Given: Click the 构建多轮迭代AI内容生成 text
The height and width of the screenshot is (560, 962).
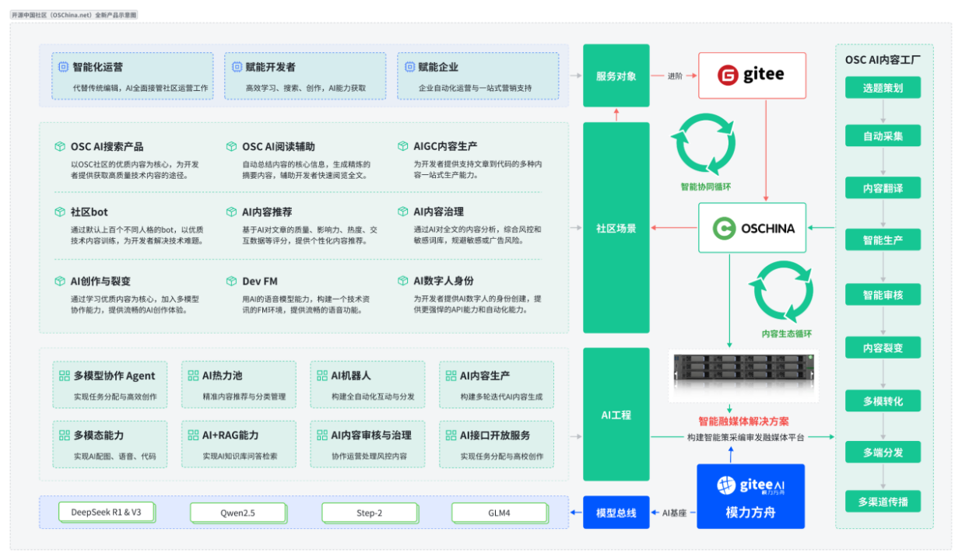Looking at the screenshot, I should (501, 397).
